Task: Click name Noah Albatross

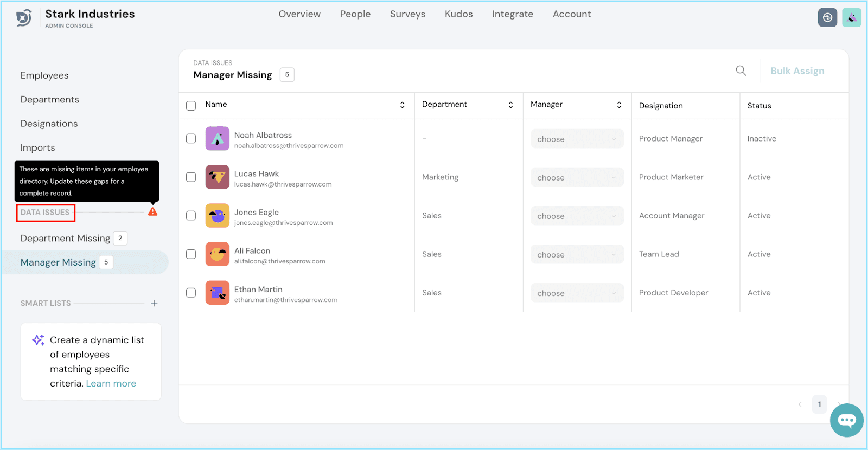Action: pyautogui.click(x=263, y=135)
